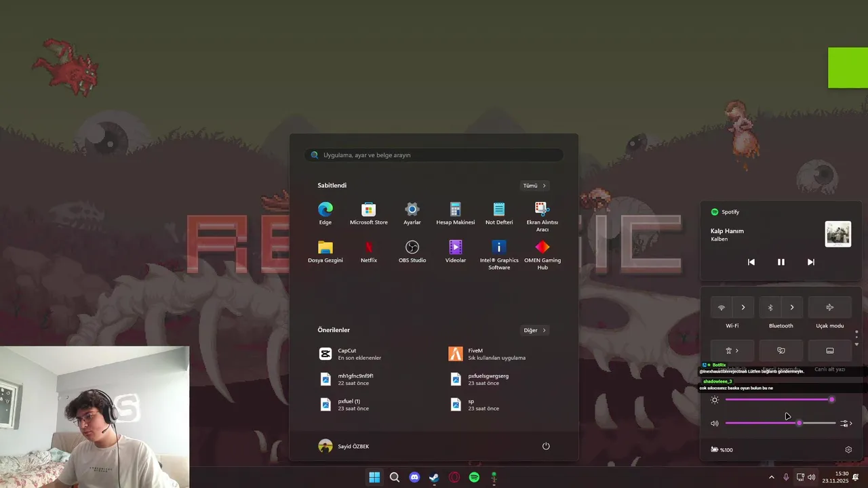This screenshot has height=488, width=868.
Task: Expand Bluetooth devices list arrow
Action: click(792, 308)
